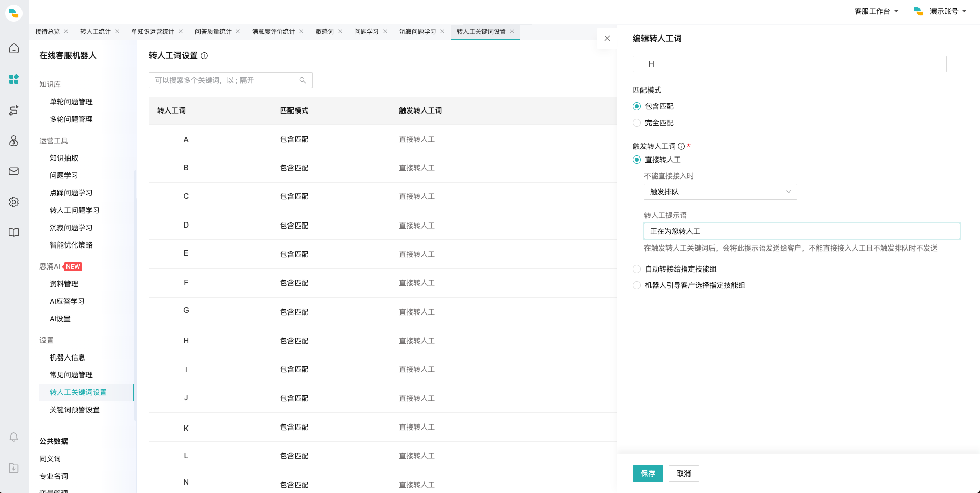Close the 单知识运营统计 tab
980x493 pixels.
coord(181,31)
